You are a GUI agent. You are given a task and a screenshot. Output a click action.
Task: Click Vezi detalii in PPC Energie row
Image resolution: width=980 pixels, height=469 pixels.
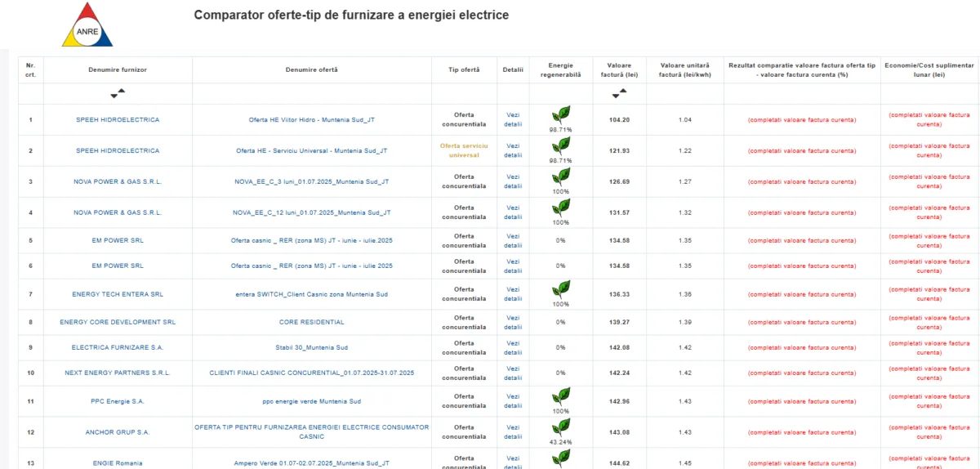click(x=513, y=401)
